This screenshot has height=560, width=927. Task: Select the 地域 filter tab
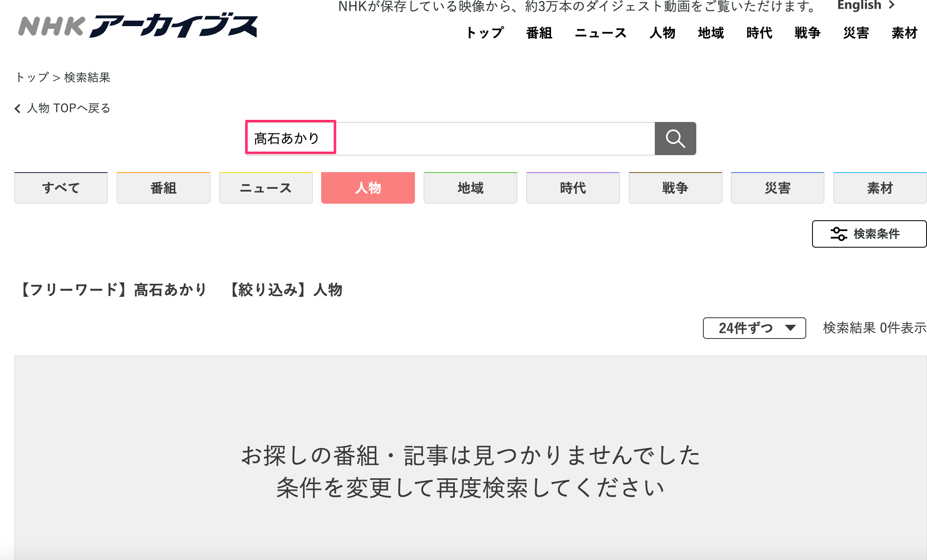[471, 188]
